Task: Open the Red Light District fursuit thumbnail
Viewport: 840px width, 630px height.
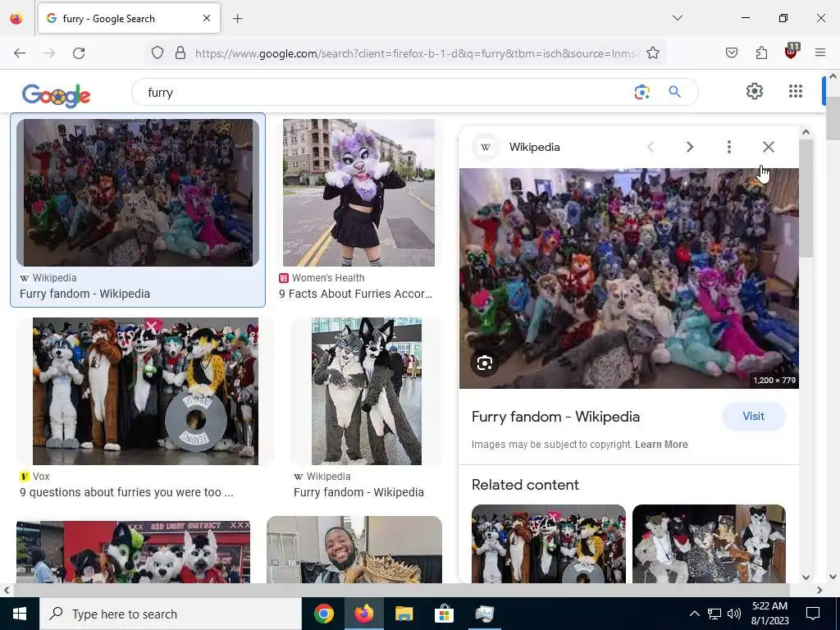Action: [x=133, y=552]
